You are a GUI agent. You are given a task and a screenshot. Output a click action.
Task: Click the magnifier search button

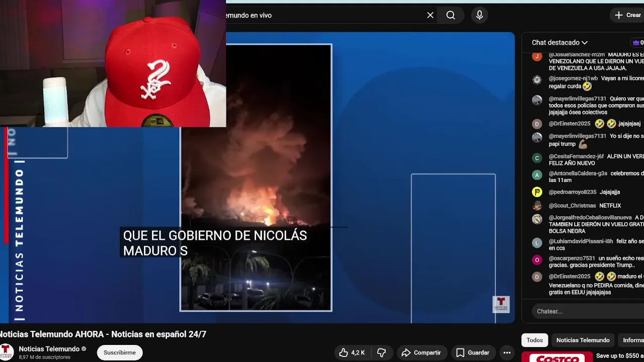(x=451, y=15)
